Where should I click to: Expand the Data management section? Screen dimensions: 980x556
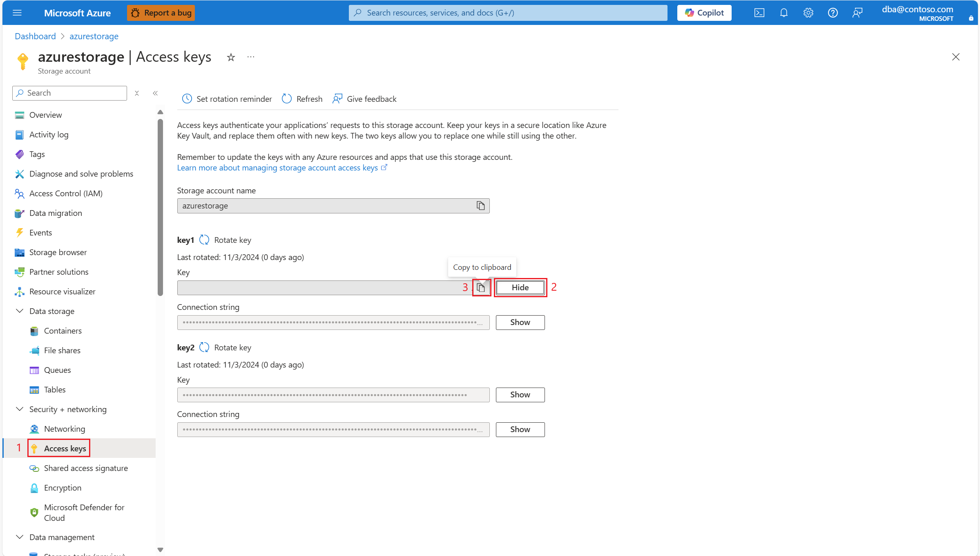(x=20, y=537)
